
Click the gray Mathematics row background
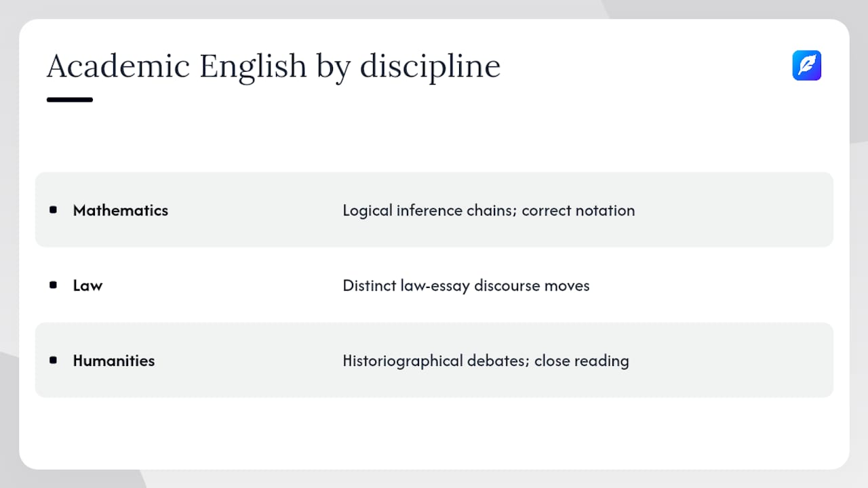click(434, 209)
